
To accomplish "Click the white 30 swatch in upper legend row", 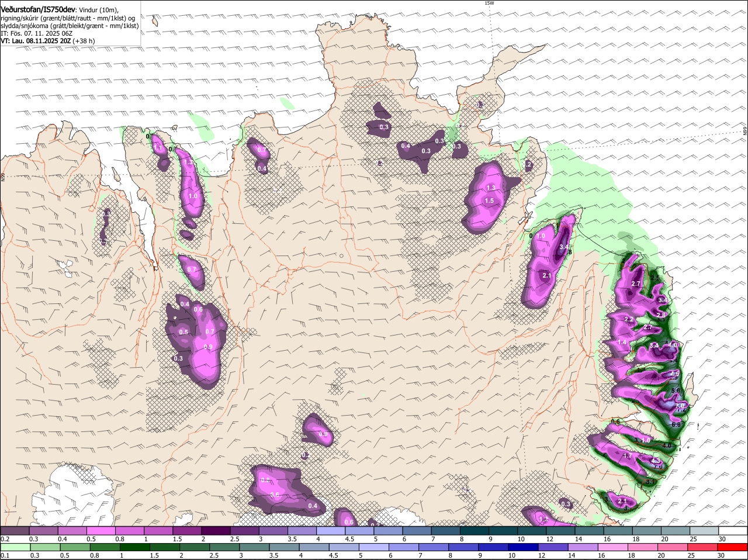I will coord(733,531).
